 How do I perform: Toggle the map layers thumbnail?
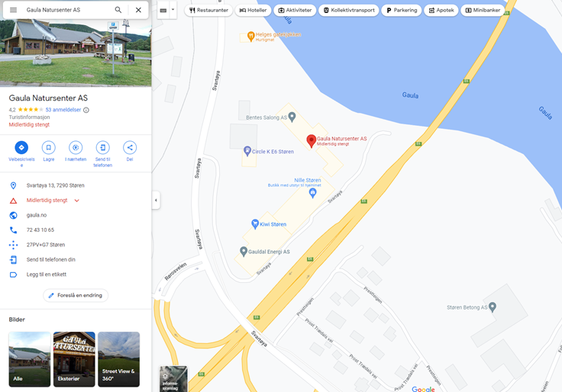click(x=173, y=379)
